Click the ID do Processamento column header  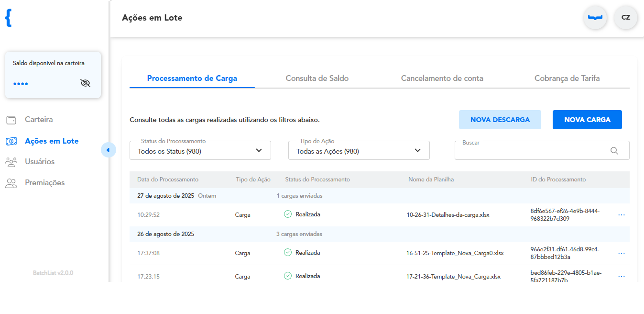[x=558, y=179]
